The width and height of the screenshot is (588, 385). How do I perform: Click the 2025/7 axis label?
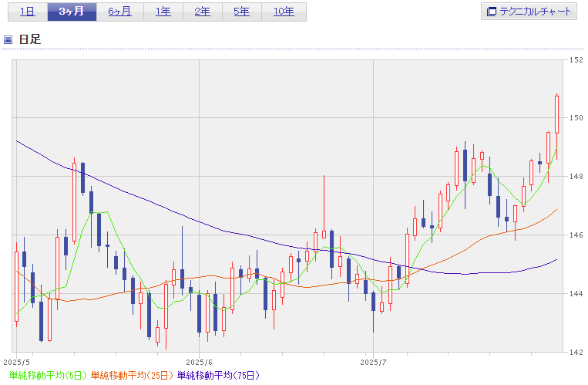click(x=373, y=363)
